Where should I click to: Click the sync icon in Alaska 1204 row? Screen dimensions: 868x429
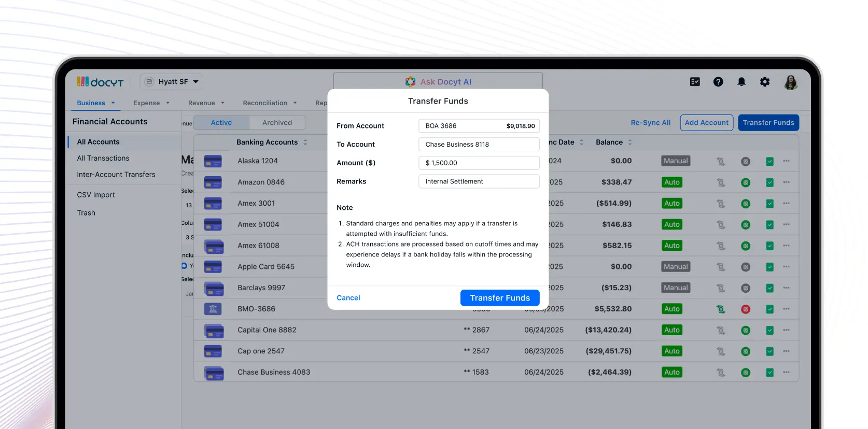[x=721, y=161]
